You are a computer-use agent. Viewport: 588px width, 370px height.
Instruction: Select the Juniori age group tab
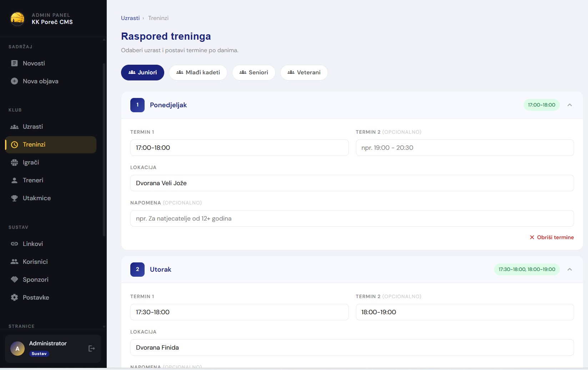(142, 73)
